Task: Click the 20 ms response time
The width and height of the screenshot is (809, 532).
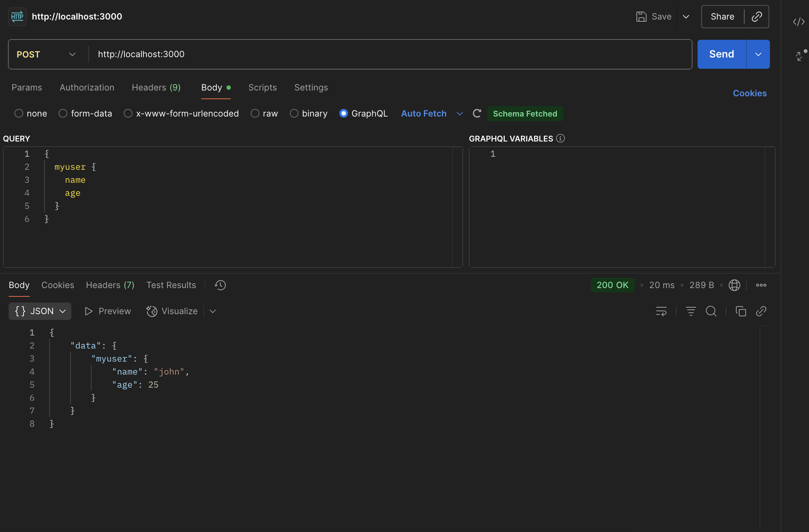Action: 662,285
